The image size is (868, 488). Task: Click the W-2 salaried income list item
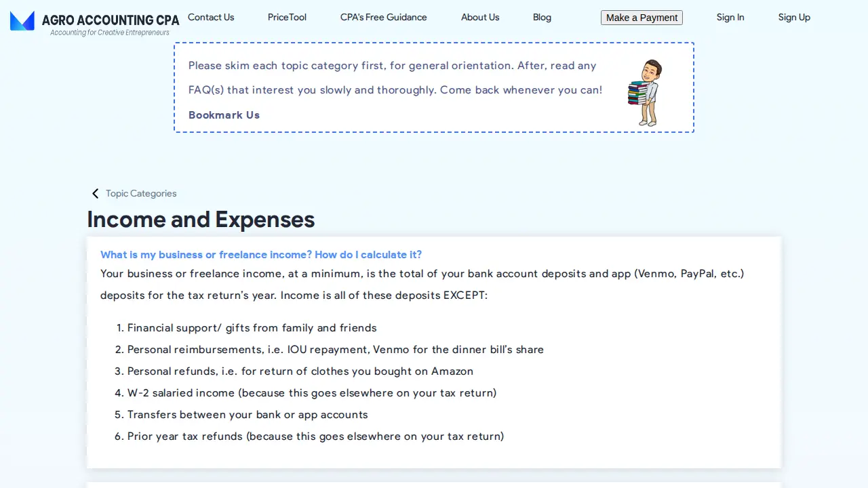(x=312, y=393)
